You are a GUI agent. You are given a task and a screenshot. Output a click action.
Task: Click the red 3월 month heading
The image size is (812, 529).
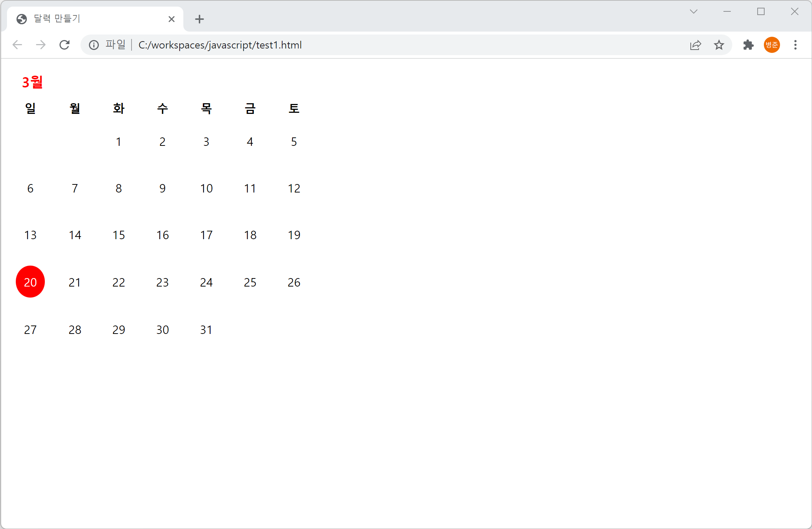point(32,82)
